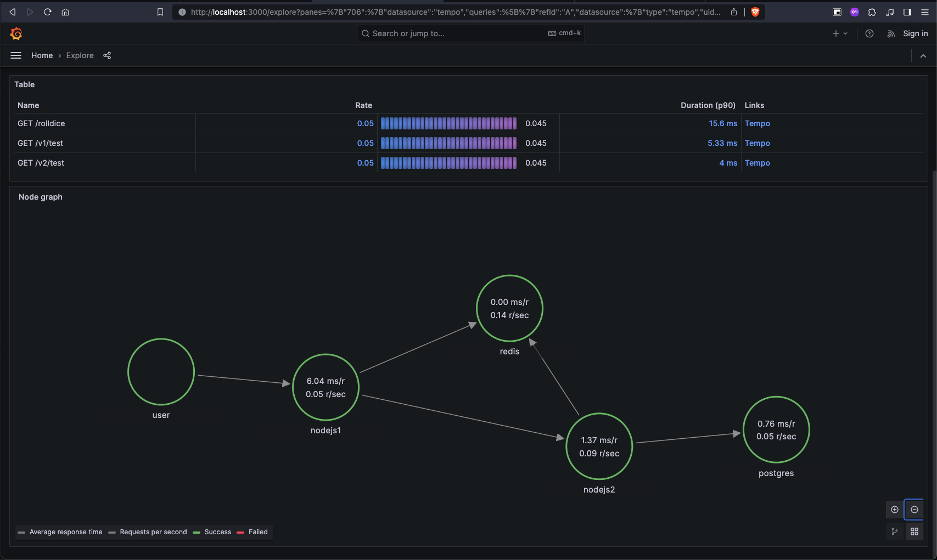This screenshot has height=560, width=937.
Task: Open the browser extensions puzzle icon
Action: (x=872, y=12)
